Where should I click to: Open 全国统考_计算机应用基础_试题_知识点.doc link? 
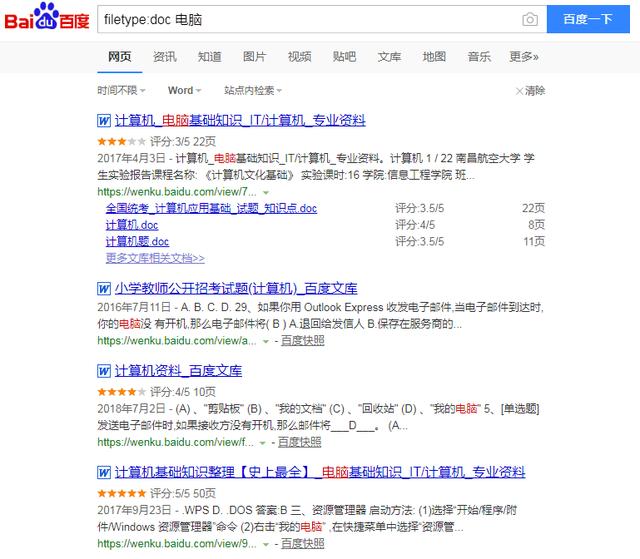coord(211,209)
